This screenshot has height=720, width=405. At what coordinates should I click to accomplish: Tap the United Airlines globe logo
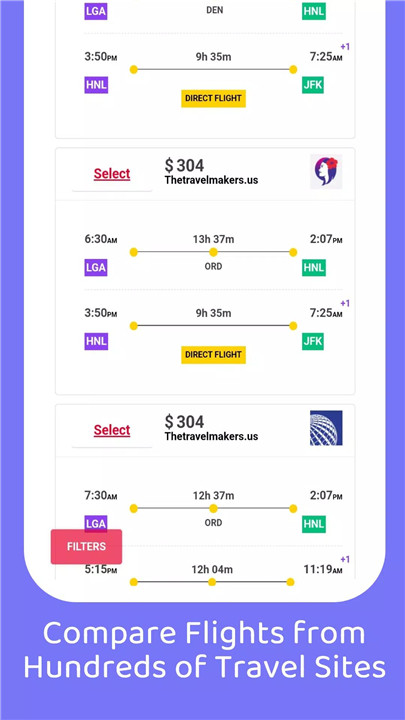326,428
